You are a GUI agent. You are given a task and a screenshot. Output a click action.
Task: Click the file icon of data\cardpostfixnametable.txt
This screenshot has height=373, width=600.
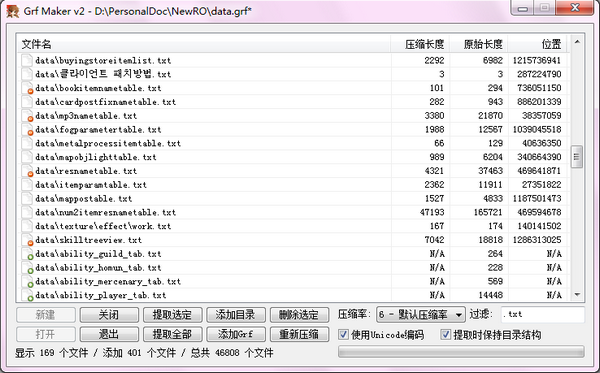[x=27, y=102]
